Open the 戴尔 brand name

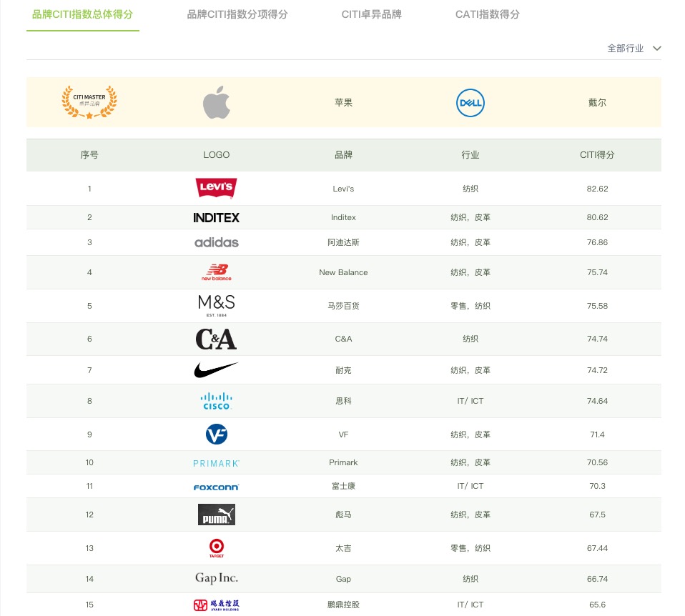pos(597,103)
